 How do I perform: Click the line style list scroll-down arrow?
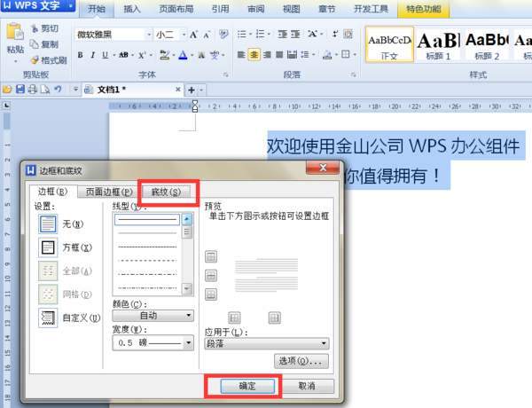click(187, 289)
